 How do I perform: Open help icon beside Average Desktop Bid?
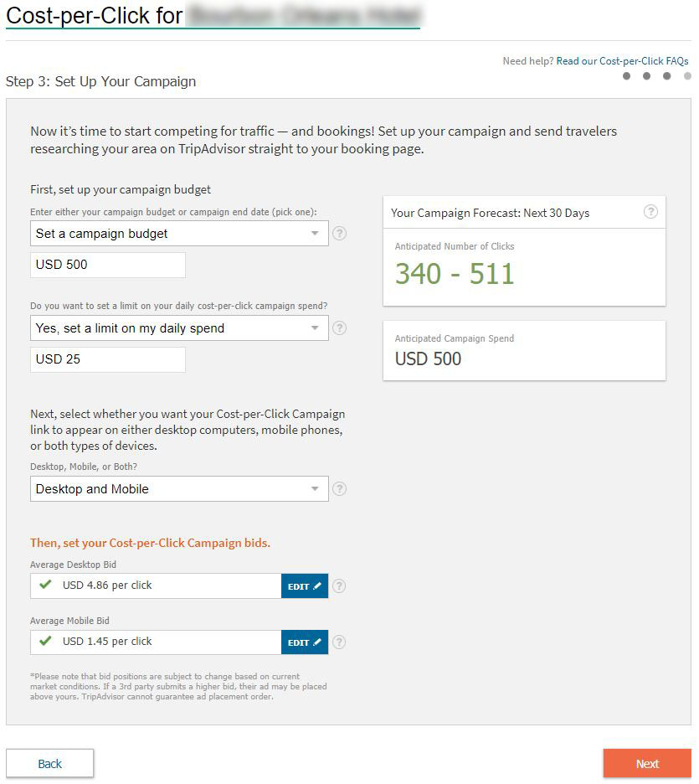(x=339, y=587)
